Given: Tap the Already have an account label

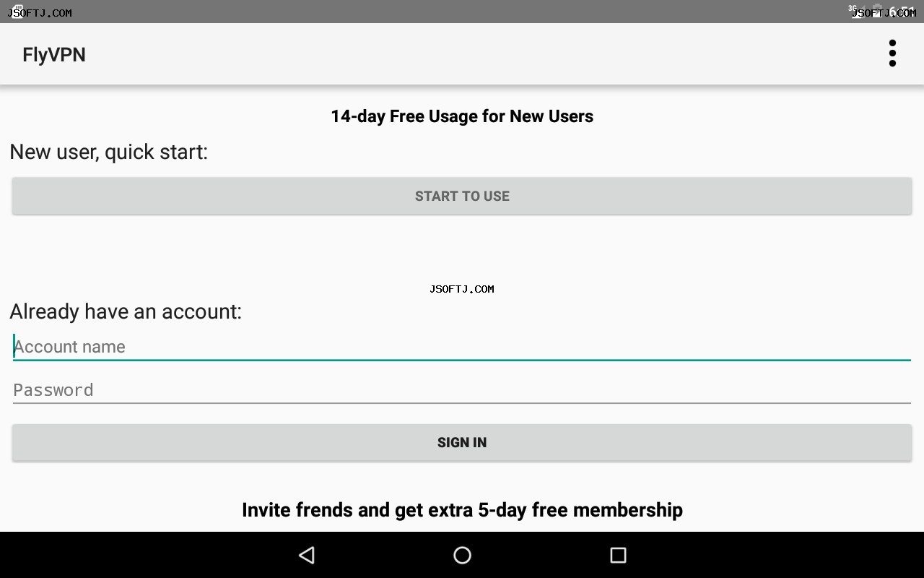Looking at the screenshot, I should click(x=126, y=311).
